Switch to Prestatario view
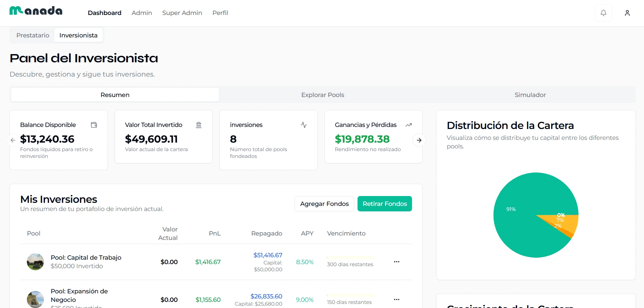Image resolution: width=644 pixels, height=308 pixels. coord(33,35)
